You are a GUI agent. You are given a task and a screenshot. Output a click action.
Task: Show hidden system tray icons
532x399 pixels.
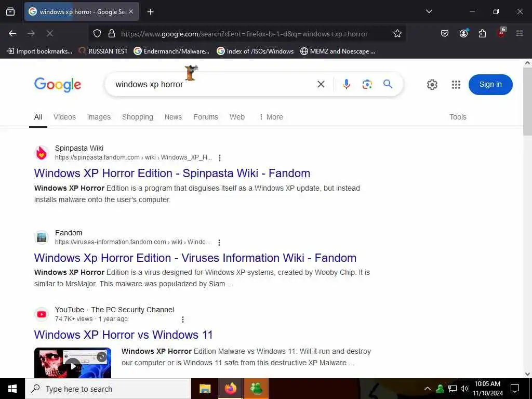tap(428, 389)
